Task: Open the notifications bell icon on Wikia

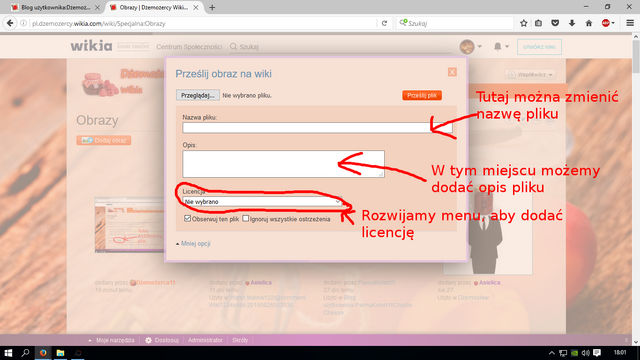Action: click(498, 47)
